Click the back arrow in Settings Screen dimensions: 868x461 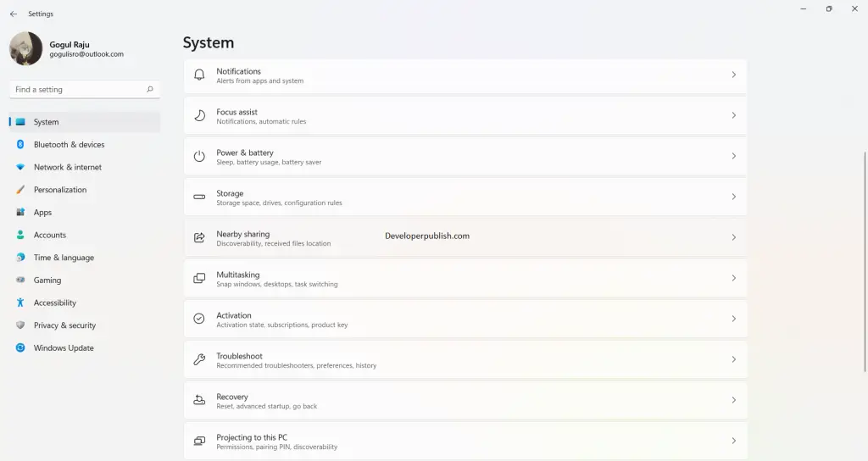(14, 14)
